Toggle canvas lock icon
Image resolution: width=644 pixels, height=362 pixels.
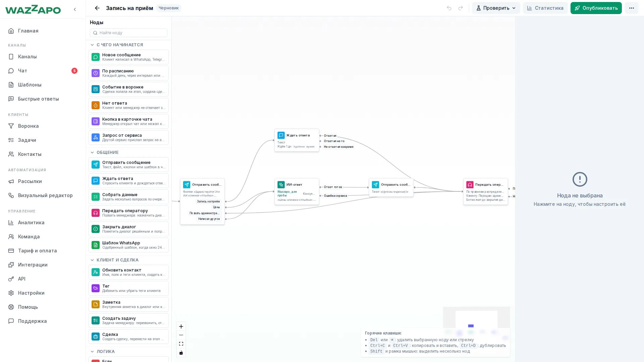(x=181, y=353)
